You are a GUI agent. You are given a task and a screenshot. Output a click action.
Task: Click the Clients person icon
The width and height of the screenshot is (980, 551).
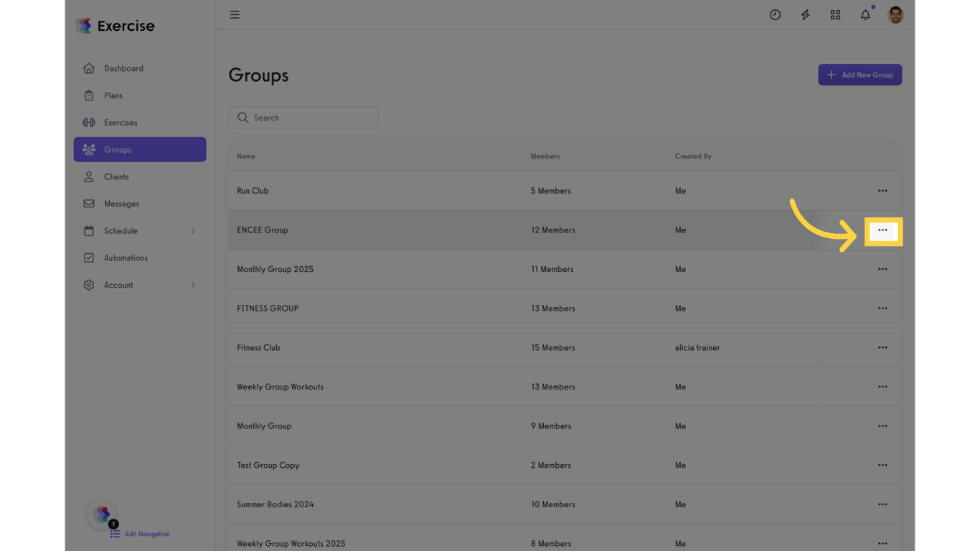pos(89,176)
